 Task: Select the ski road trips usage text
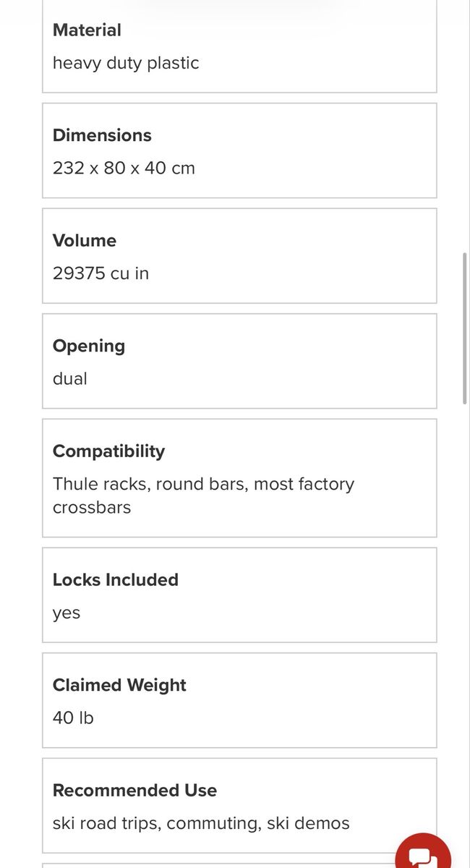(201, 823)
